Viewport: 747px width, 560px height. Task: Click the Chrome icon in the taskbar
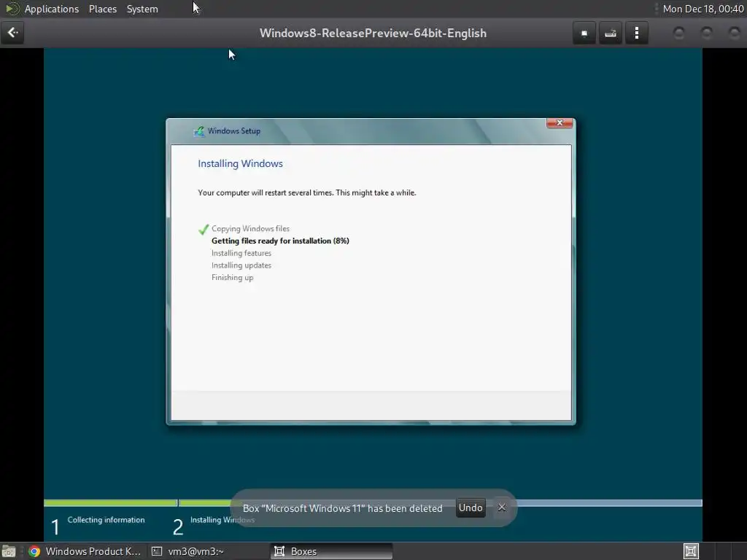tap(34, 551)
